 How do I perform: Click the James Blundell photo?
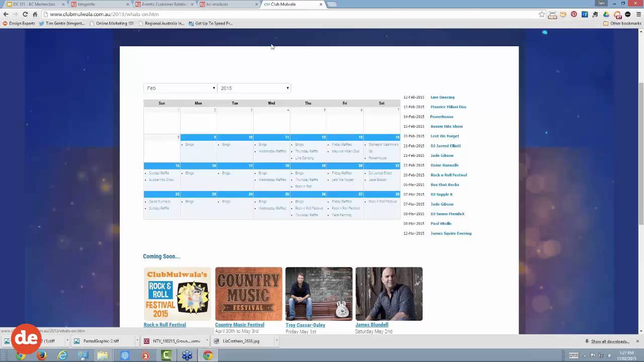[389, 294]
